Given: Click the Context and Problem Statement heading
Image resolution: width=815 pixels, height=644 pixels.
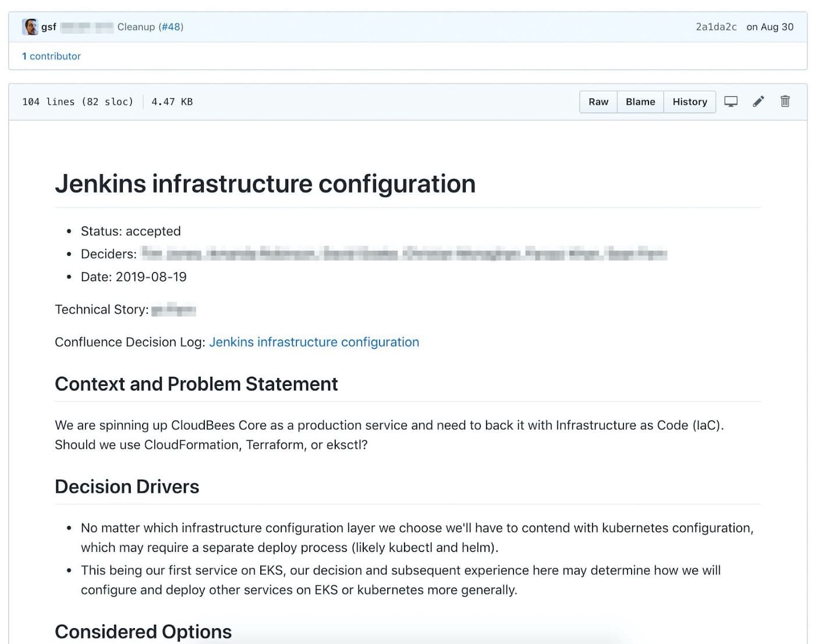Looking at the screenshot, I should (196, 384).
